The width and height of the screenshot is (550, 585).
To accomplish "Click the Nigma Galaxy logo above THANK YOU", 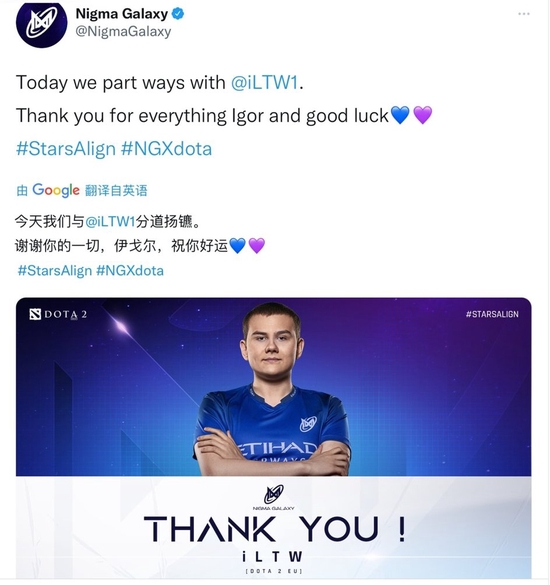I will (x=274, y=497).
